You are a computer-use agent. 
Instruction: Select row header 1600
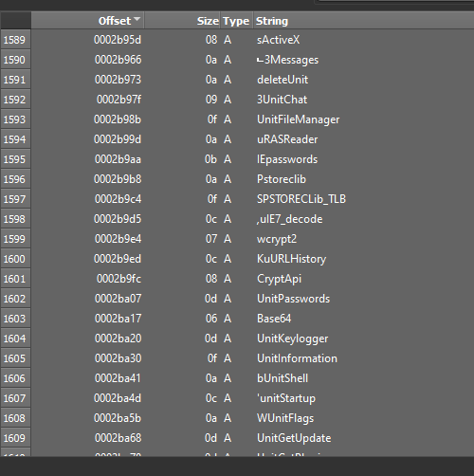pyautogui.click(x=15, y=259)
